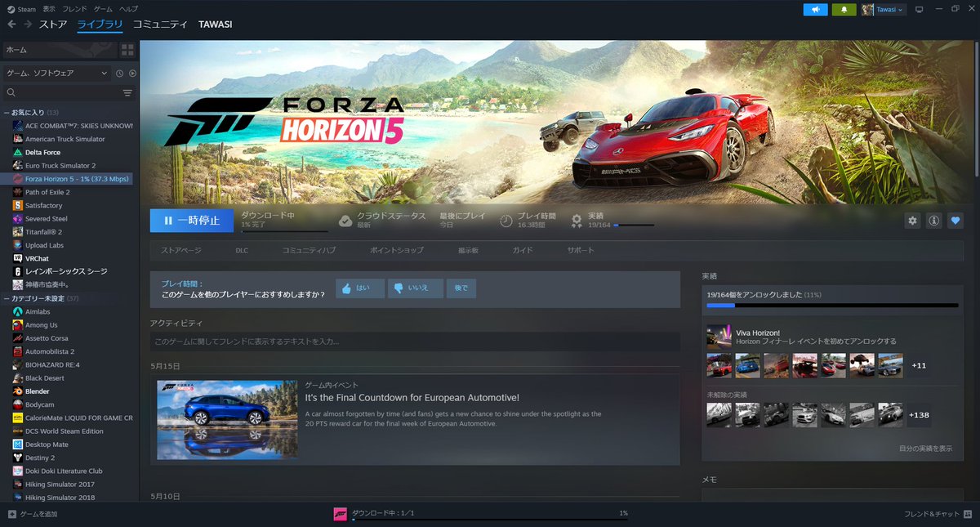980x527 pixels.
Task: Pause the Forza Horizon 5 download
Action: point(192,221)
